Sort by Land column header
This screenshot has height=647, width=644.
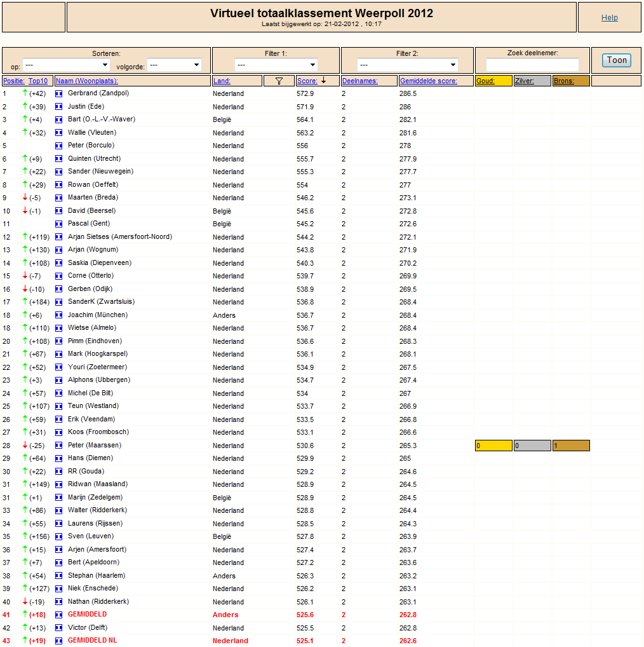[x=222, y=81]
